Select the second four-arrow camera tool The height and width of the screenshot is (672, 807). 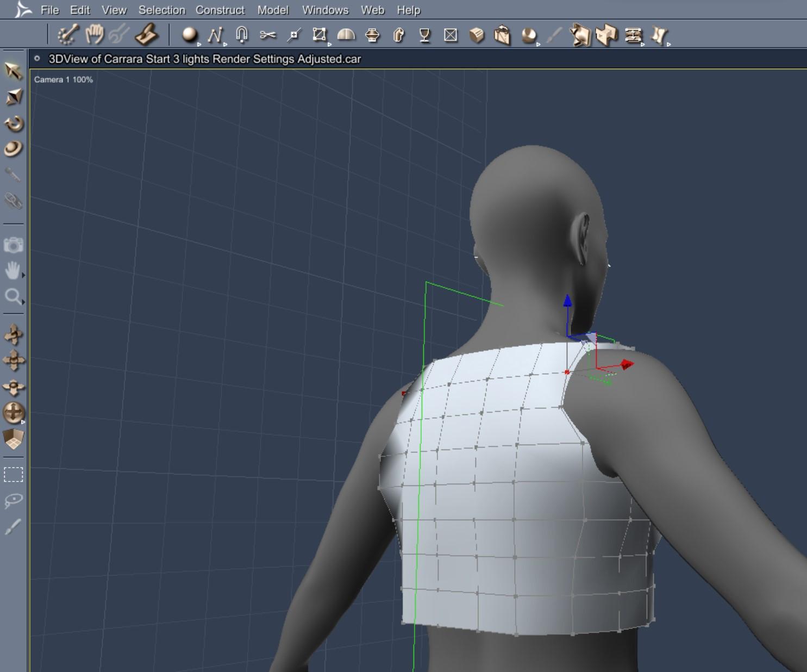(x=14, y=360)
